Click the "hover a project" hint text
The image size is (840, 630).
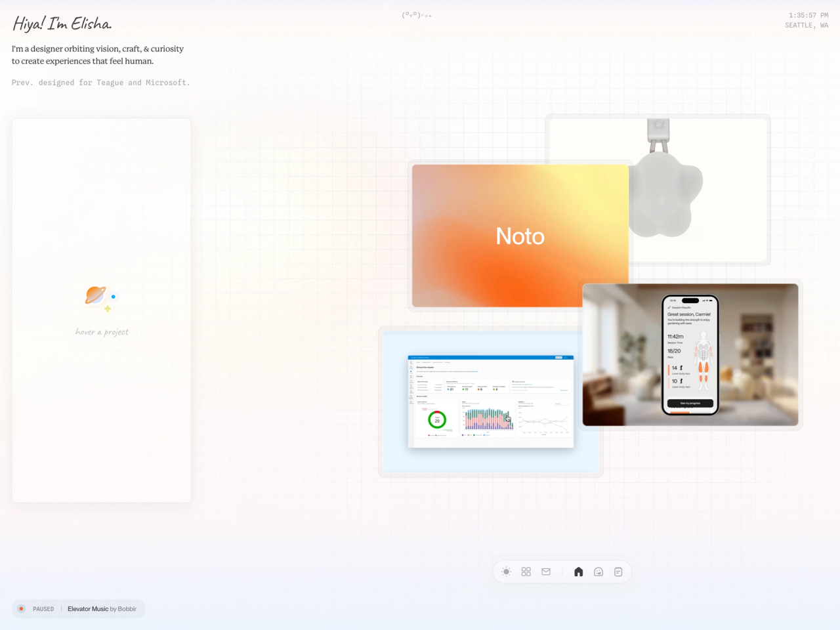102,332
